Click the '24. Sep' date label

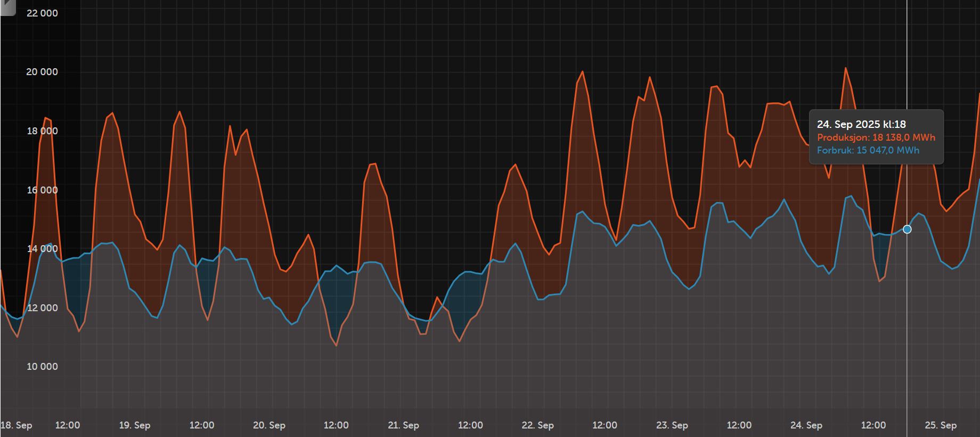806,425
